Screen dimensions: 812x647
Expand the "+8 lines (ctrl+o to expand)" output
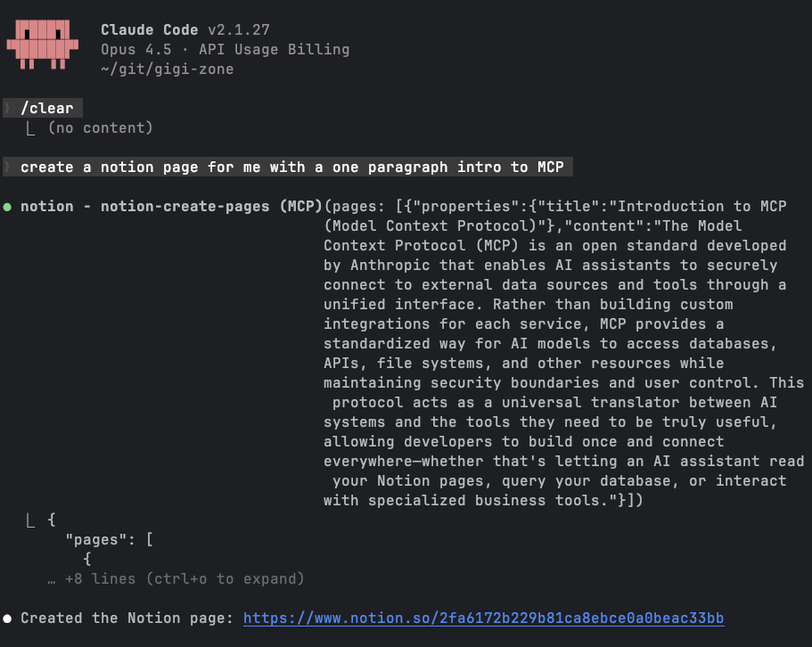click(185, 579)
